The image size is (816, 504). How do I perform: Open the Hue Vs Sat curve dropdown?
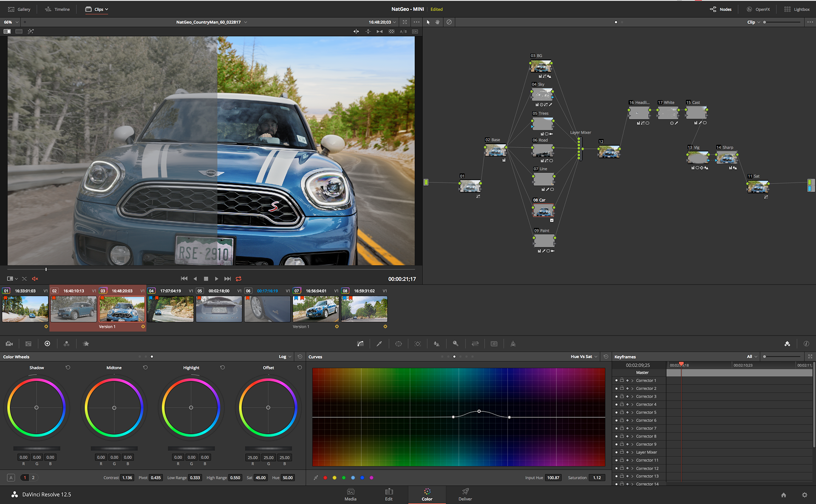(584, 357)
